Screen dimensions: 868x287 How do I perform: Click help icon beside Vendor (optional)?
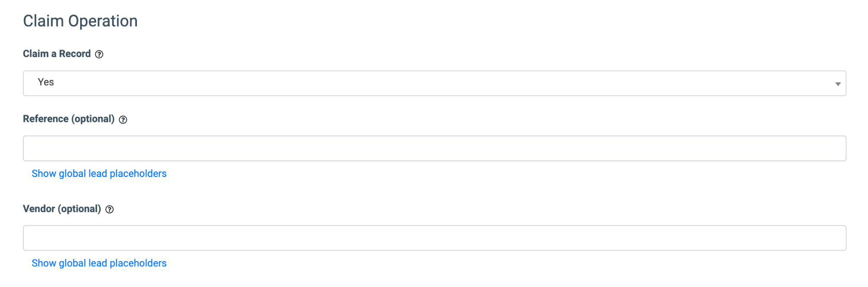click(x=109, y=210)
